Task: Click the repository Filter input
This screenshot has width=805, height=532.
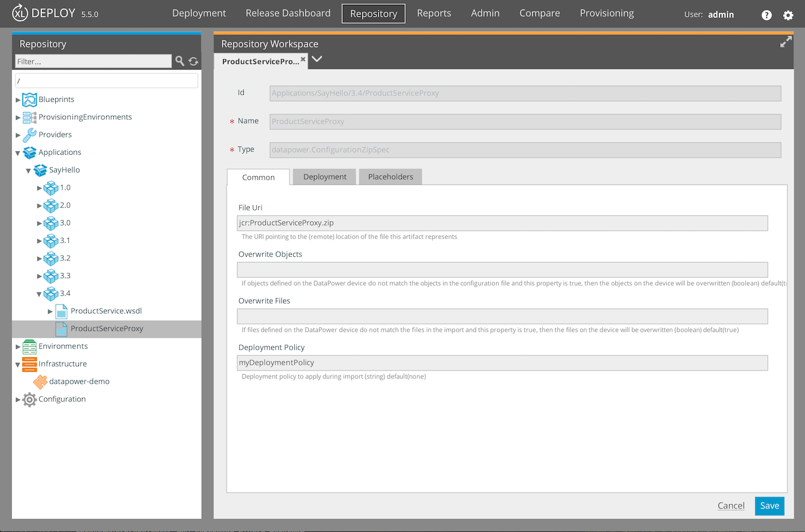Action: point(93,61)
